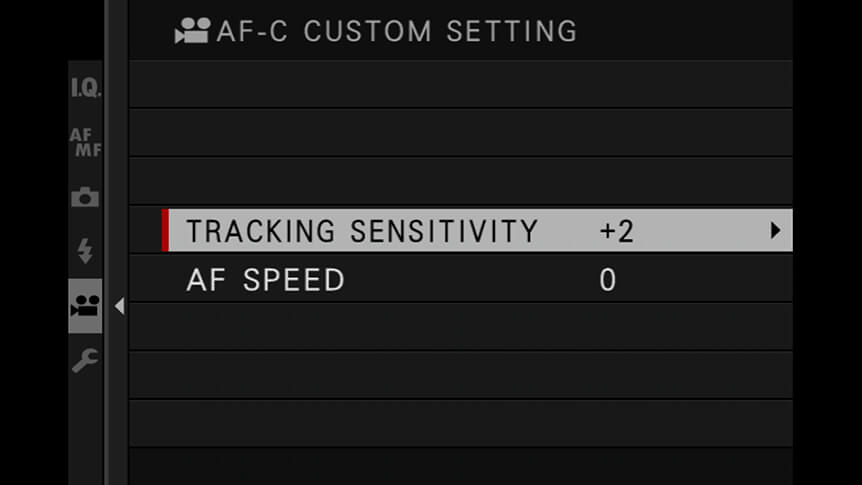Select the camera shooting settings icon
Viewport: 862px width, 485px height.
pos(85,197)
